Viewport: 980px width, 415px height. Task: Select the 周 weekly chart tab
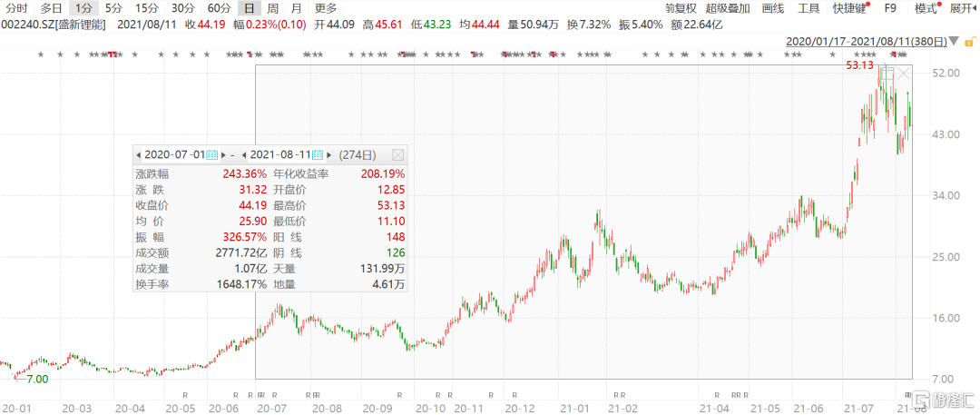coord(272,8)
